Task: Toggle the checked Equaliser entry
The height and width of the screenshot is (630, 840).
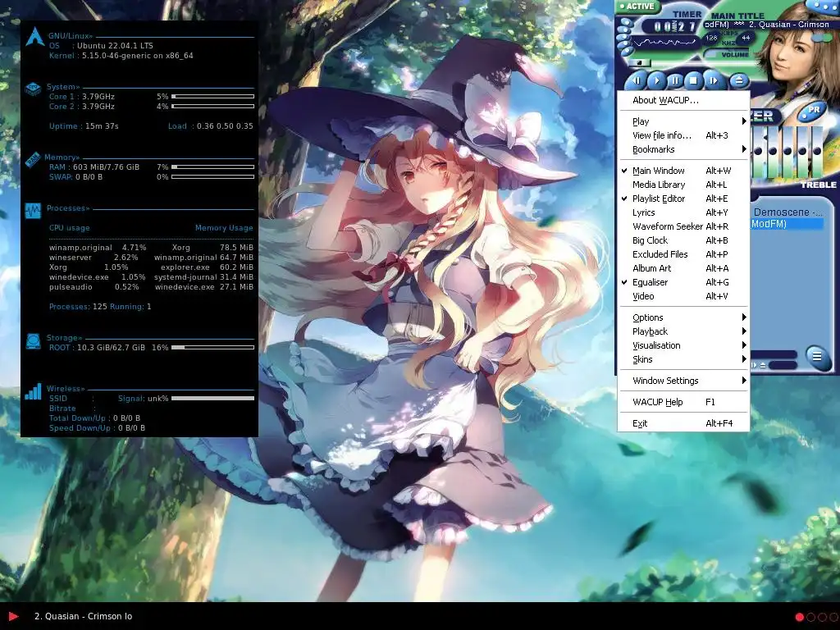Action: (683, 282)
